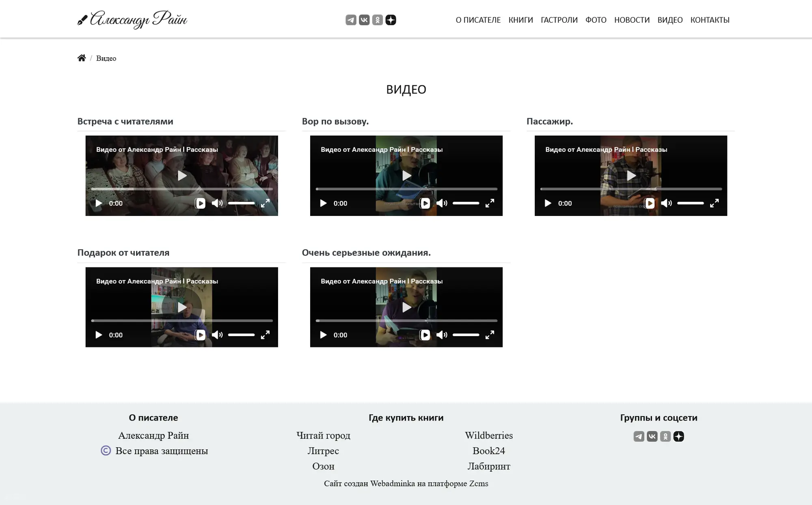Open the Wildberries link in footer

[489, 436]
